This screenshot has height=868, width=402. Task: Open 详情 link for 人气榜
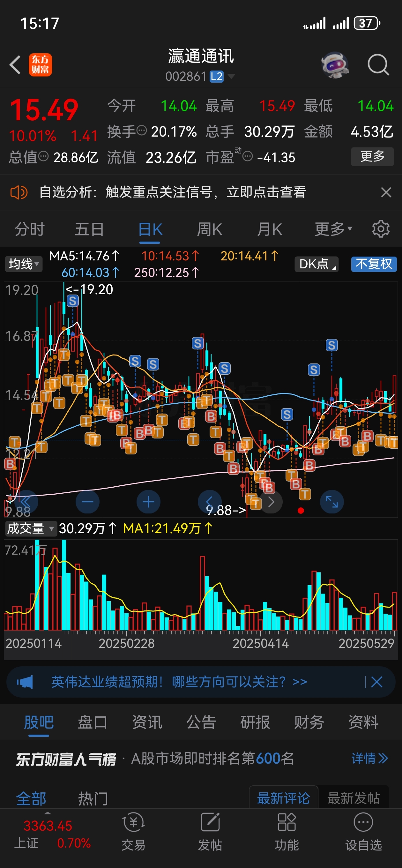(x=370, y=758)
